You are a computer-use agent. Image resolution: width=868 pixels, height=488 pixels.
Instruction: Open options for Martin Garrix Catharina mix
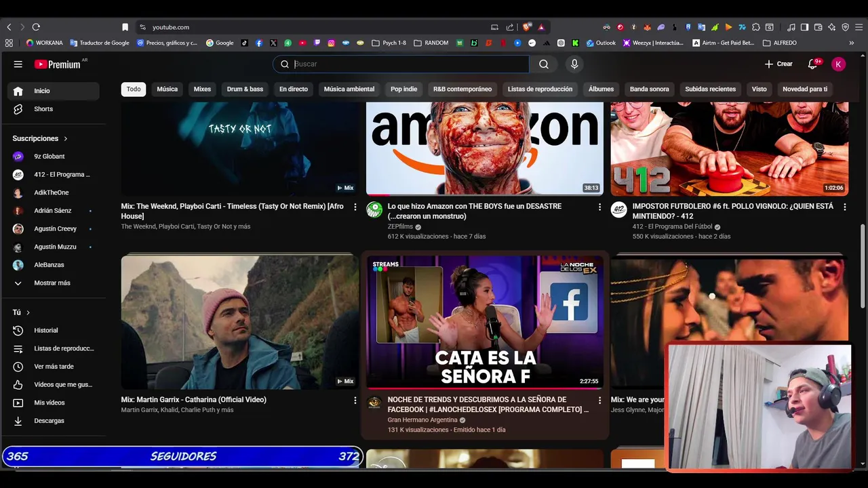coord(355,401)
